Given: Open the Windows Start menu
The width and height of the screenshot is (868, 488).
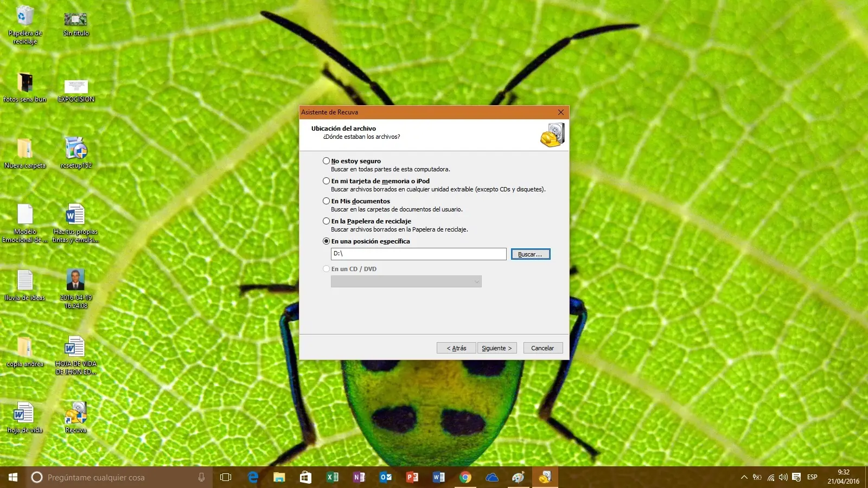Looking at the screenshot, I should (13, 477).
